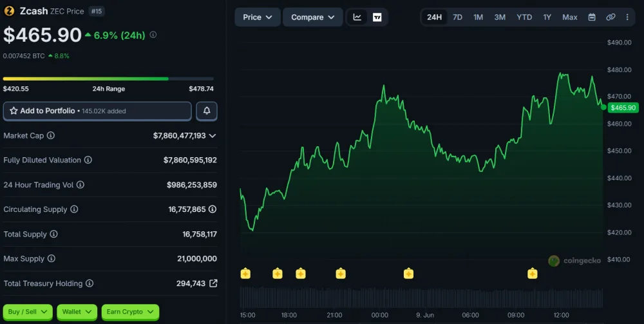The image size is (644, 324).
Task: Show info for Fully Diluted Valuation
Action: point(88,160)
